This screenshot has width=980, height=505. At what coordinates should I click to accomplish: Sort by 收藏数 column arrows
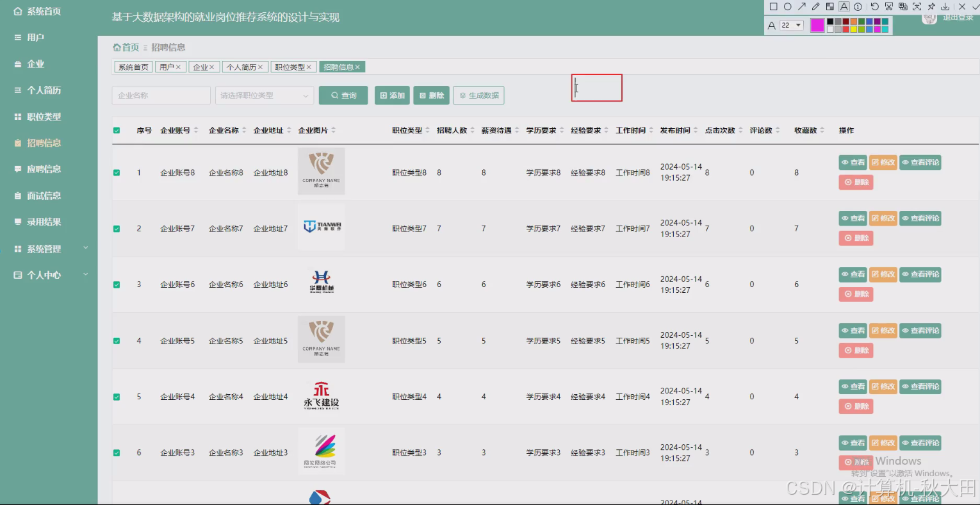822,130
